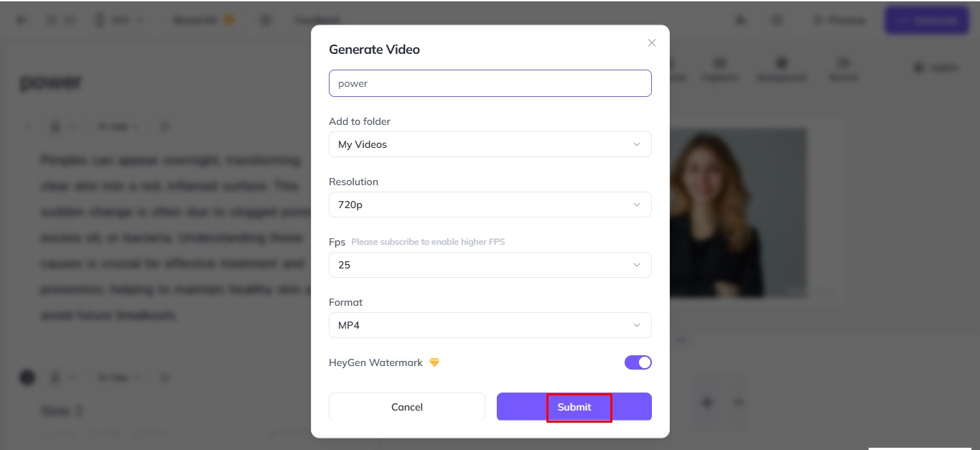Screen dimensions: 980x450
Task: Switch to the Background tab
Action: [x=781, y=70]
